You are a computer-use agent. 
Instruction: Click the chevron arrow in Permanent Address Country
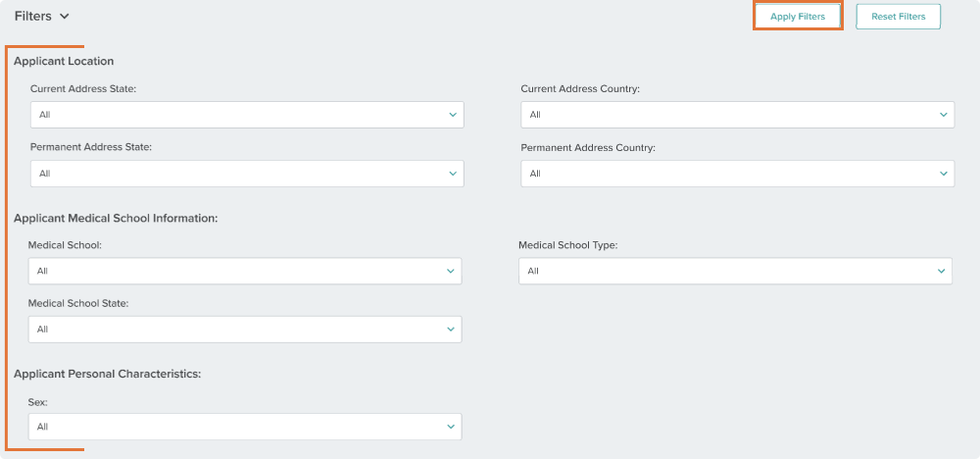(x=943, y=174)
